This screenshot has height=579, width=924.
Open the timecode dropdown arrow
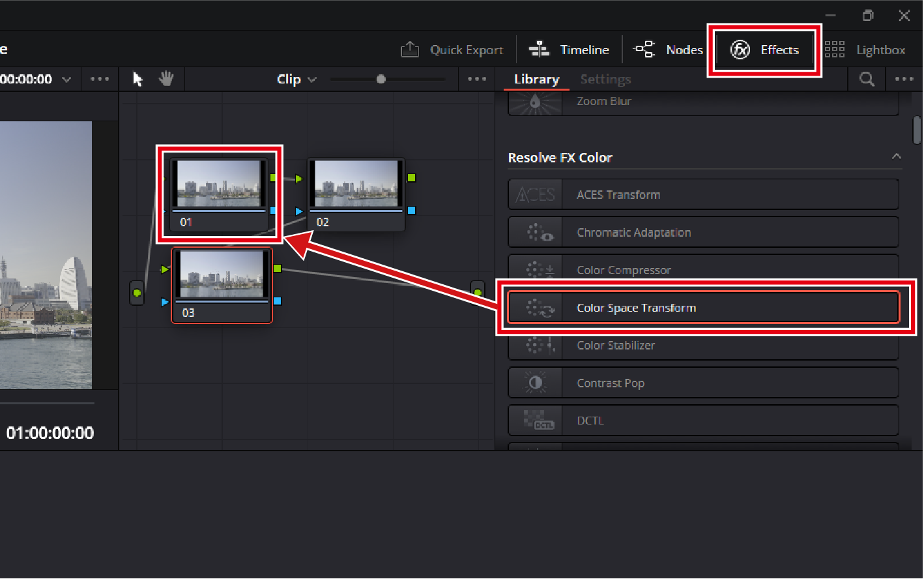tap(66, 80)
